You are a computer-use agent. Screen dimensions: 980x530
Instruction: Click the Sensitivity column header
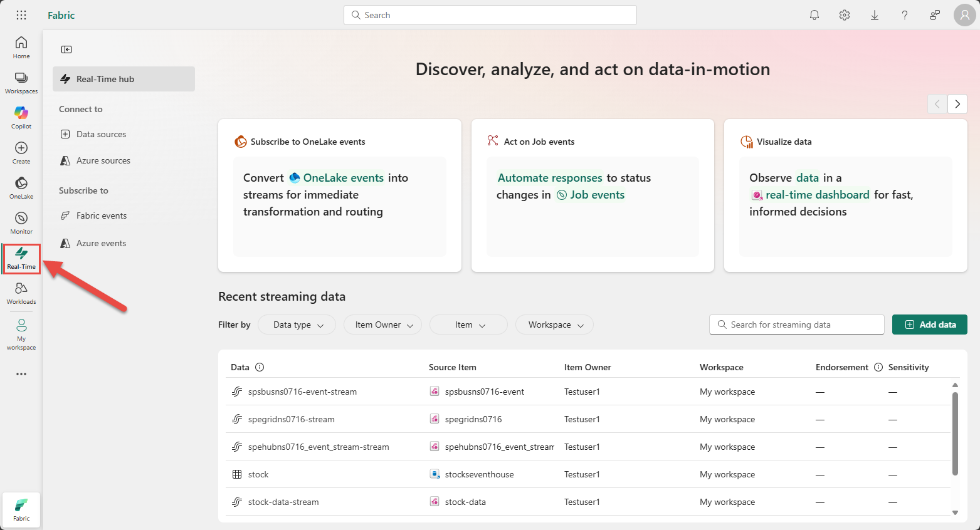[x=909, y=367]
